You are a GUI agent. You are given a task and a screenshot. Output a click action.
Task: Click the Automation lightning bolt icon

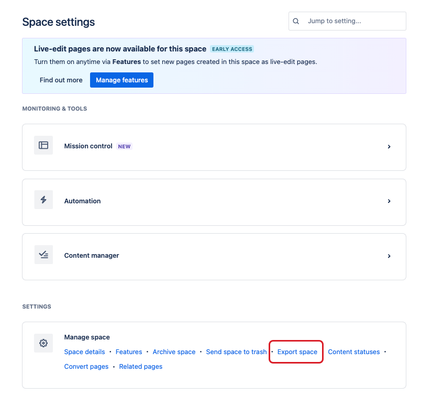click(43, 200)
